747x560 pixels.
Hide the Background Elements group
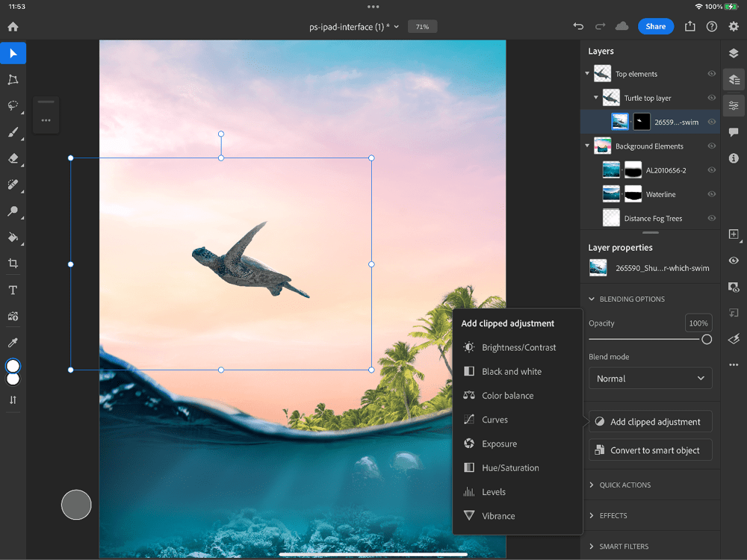[711, 146]
